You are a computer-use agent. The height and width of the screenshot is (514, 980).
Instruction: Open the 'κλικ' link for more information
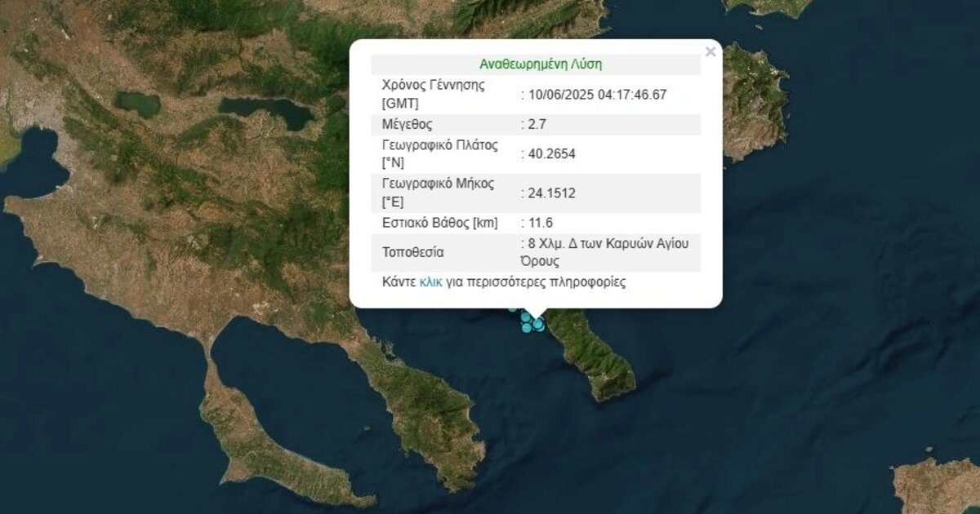click(430, 282)
